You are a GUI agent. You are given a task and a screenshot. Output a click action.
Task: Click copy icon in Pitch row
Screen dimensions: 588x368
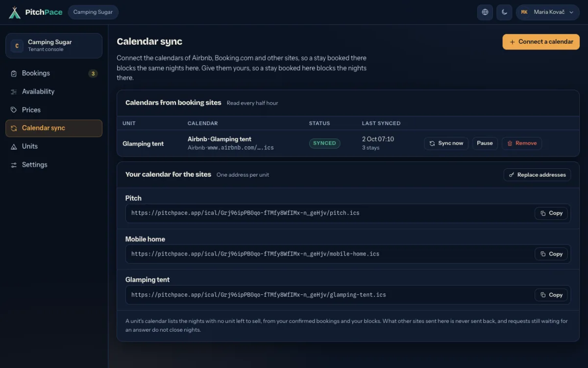click(543, 213)
